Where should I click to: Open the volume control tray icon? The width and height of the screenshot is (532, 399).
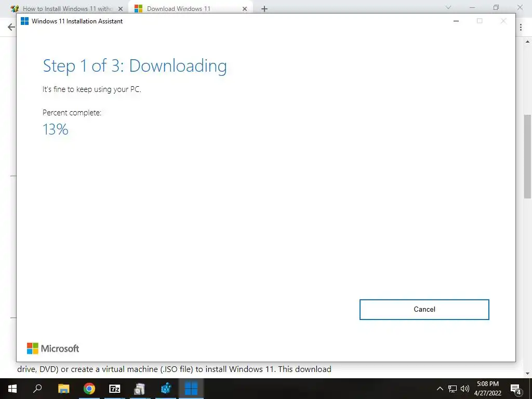(464, 389)
